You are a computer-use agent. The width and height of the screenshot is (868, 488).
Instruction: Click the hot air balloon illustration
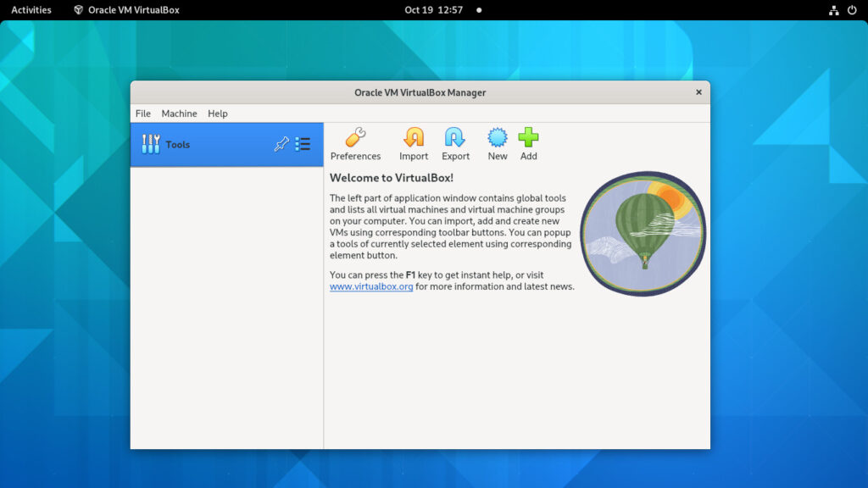point(643,233)
